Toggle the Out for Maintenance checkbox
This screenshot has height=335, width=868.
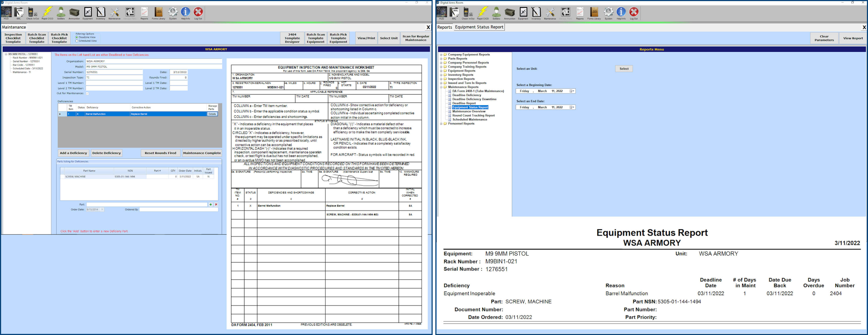(x=87, y=94)
